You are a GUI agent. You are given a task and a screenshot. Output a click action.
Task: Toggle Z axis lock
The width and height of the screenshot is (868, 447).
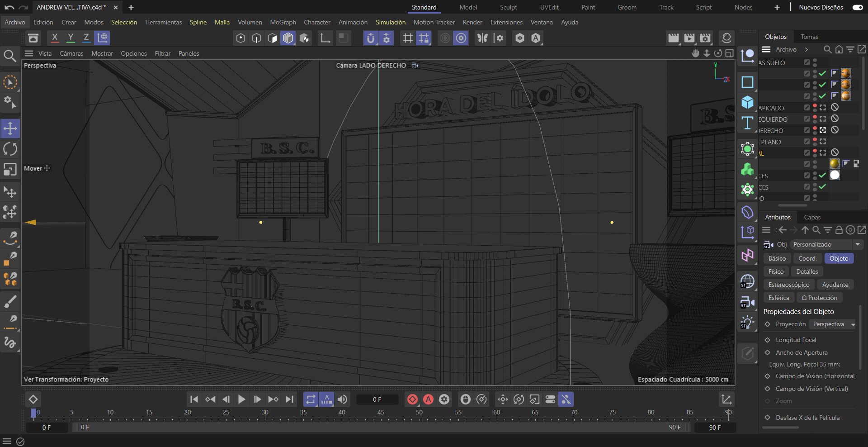coord(86,38)
